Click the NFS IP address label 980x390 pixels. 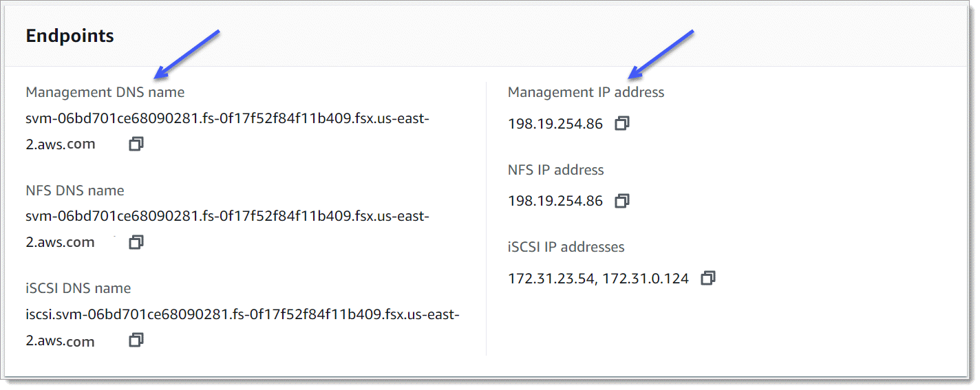point(555,170)
